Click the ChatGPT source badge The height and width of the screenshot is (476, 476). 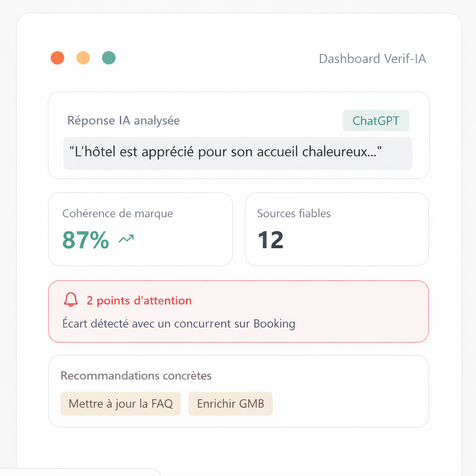376,121
